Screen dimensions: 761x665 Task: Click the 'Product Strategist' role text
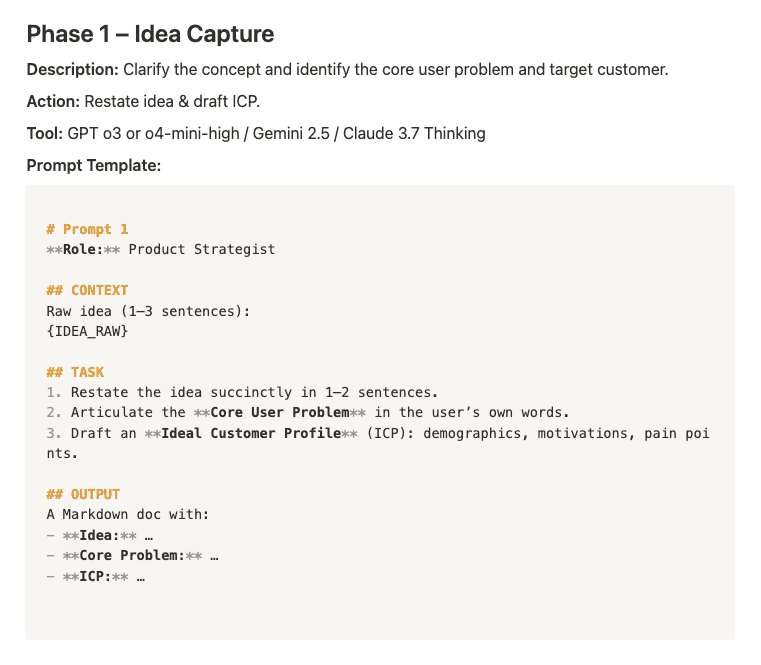202,249
